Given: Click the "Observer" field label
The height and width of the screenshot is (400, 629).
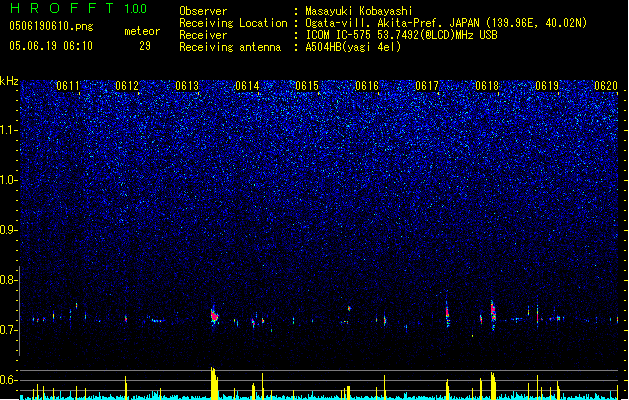Looking at the screenshot, I should pos(203,11).
